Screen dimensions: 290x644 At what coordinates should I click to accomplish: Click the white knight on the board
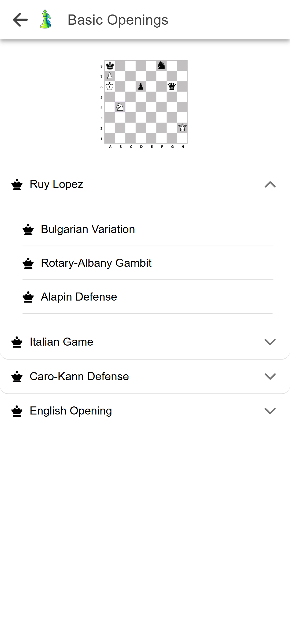click(120, 107)
